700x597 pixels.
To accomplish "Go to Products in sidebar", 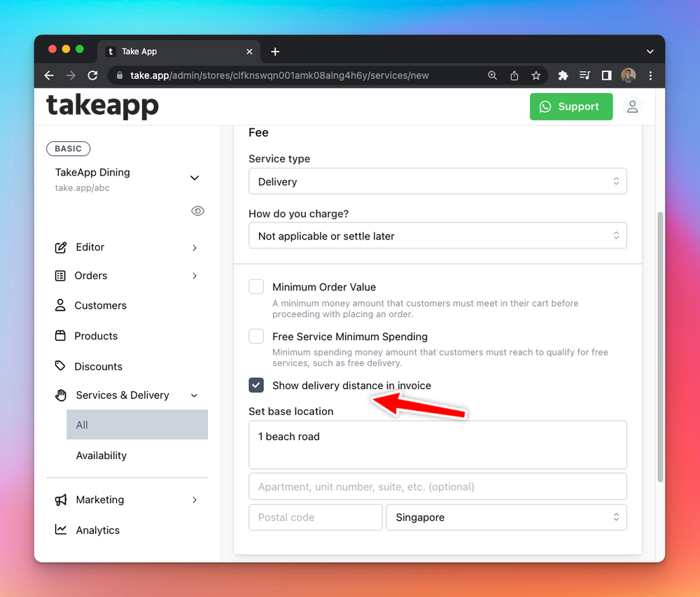I will coord(96,336).
